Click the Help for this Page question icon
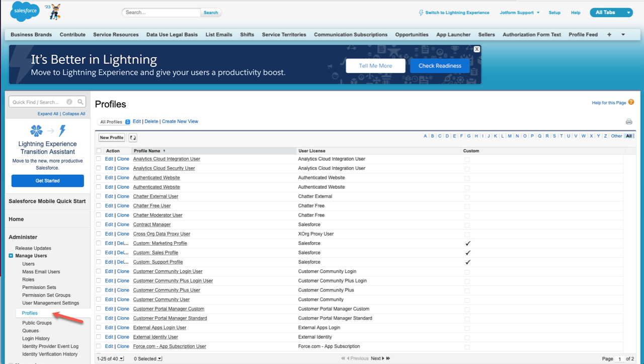Image resolution: width=644 pixels, height=364 pixels. click(x=631, y=102)
